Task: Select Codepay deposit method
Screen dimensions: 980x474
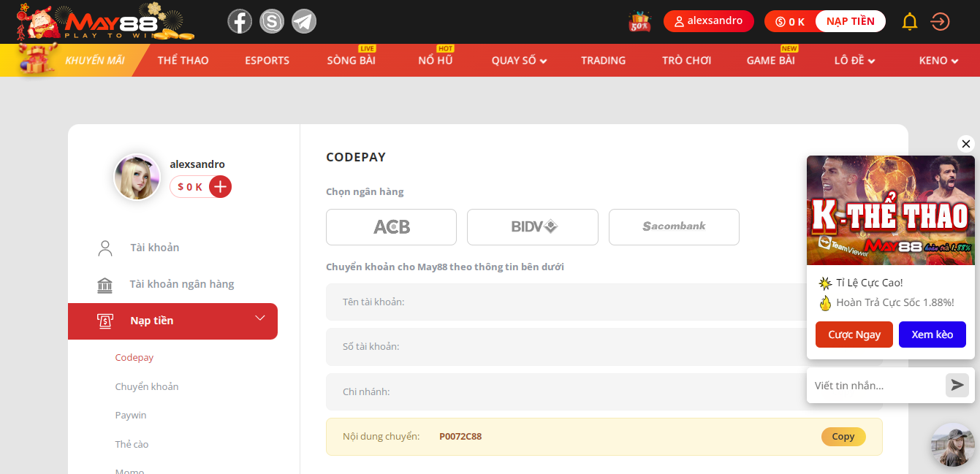Action: click(x=134, y=358)
